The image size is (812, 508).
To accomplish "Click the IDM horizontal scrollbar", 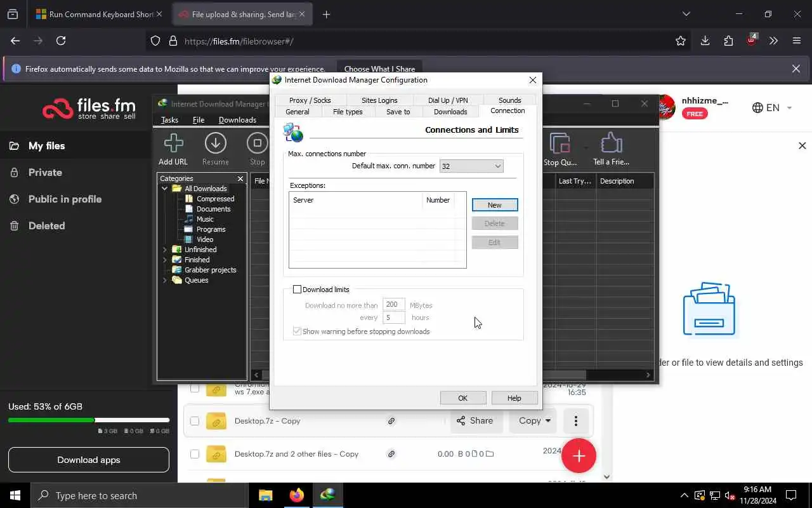I will tap(453, 375).
